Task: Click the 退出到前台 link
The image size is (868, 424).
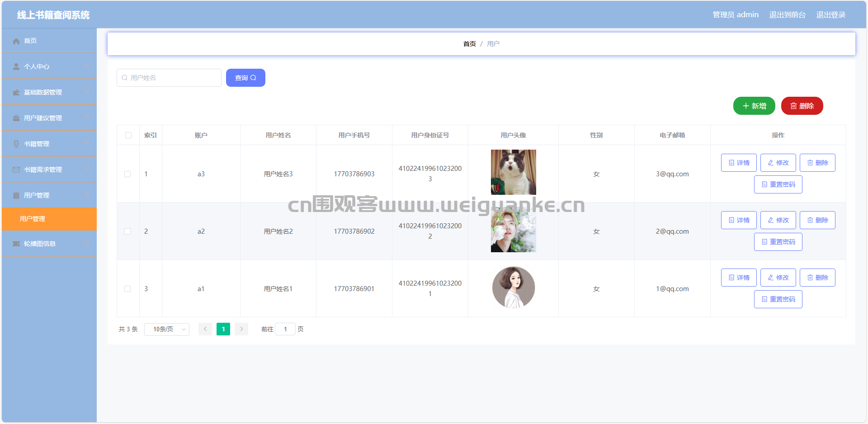Action: coord(788,15)
